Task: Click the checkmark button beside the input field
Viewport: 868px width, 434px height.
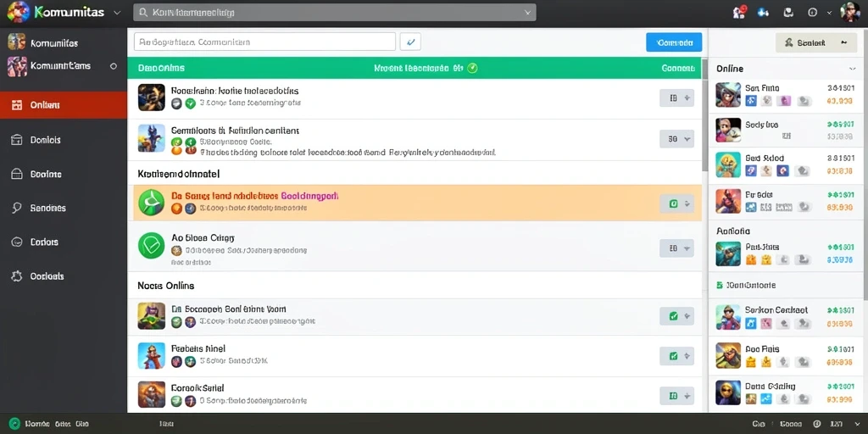Action: tap(410, 42)
